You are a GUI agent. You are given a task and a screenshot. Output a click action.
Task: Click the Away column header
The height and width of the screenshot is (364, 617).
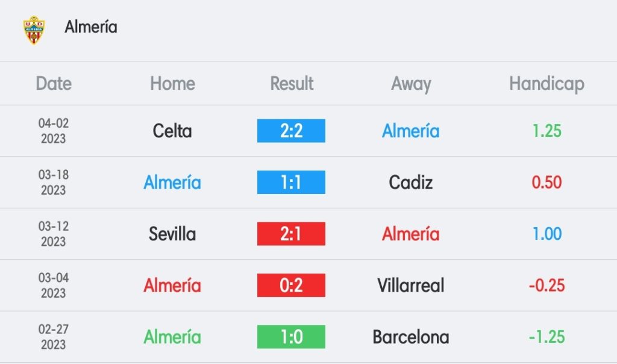pyautogui.click(x=411, y=84)
